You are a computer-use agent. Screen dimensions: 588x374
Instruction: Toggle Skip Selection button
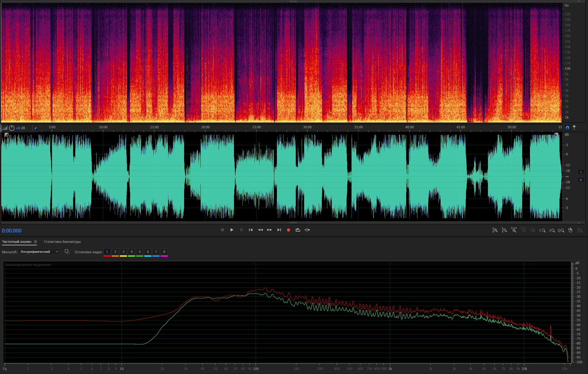tap(307, 230)
